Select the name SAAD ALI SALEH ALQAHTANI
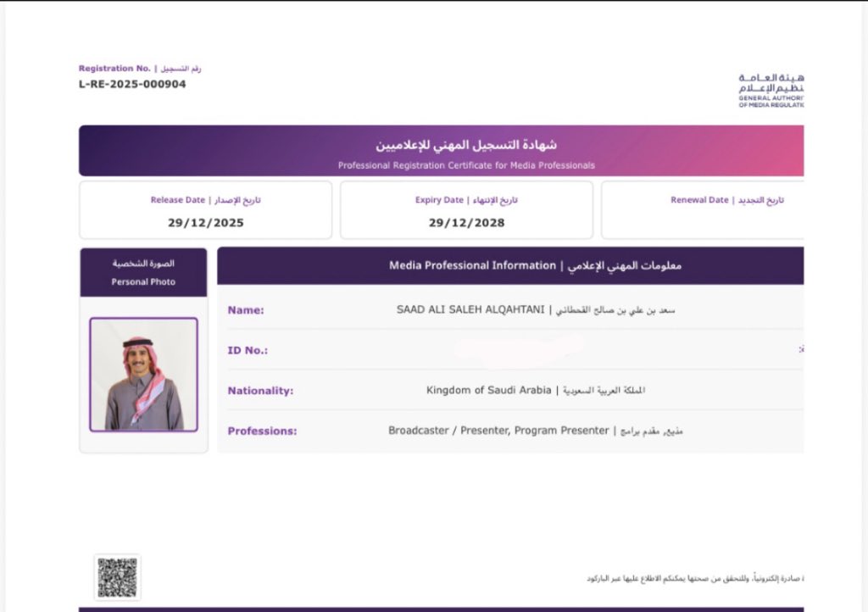The width and height of the screenshot is (868, 612). click(x=470, y=310)
